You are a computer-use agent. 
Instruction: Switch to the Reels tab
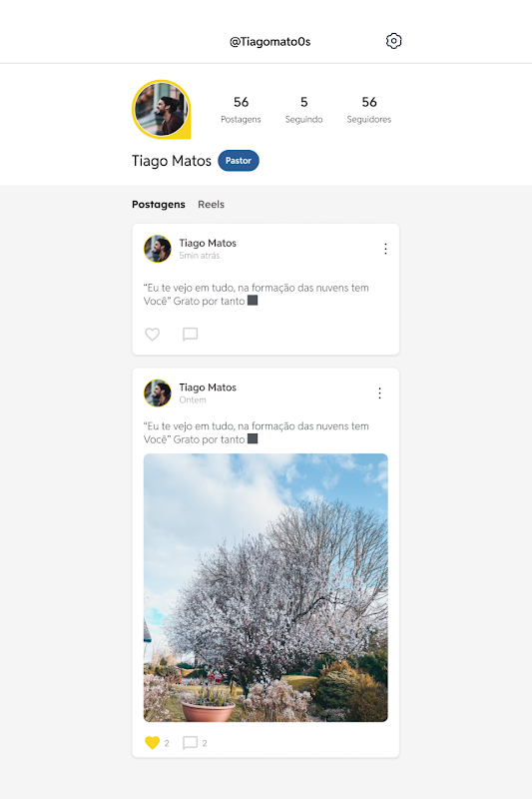(211, 205)
